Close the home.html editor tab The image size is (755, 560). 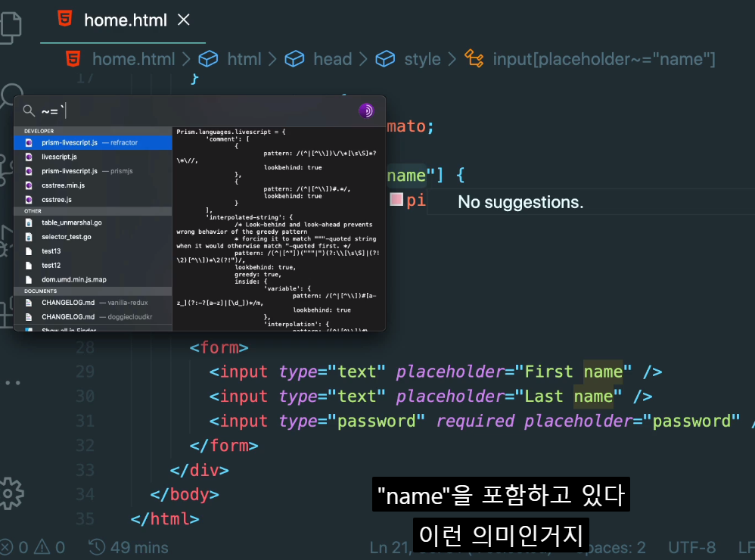pos(183,20)
